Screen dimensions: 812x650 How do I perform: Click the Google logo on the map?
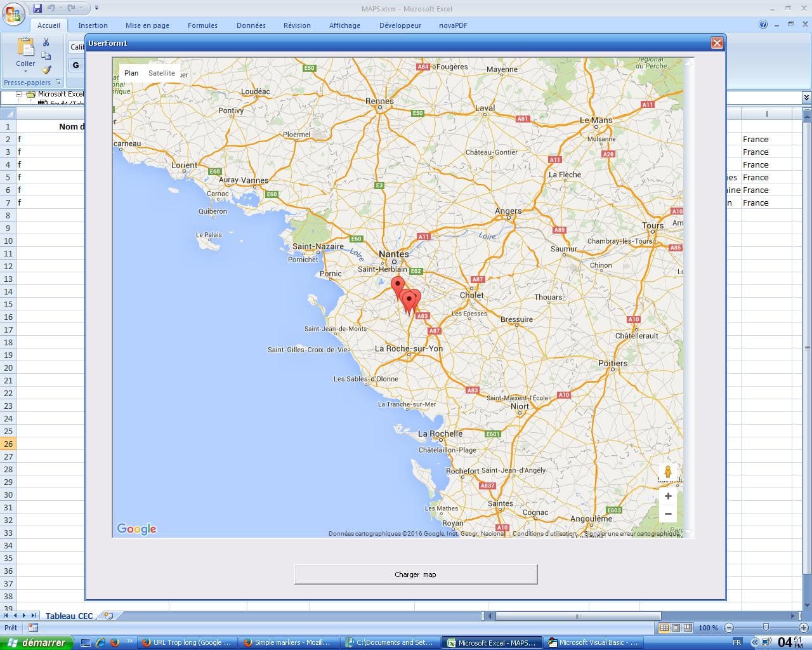(x=136, y=529)
